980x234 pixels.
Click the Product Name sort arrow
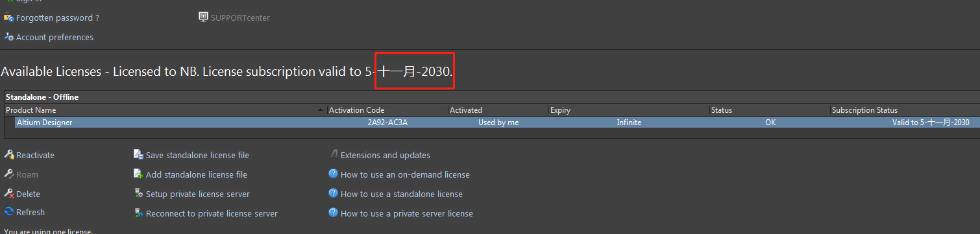click(x=321, y=111)
